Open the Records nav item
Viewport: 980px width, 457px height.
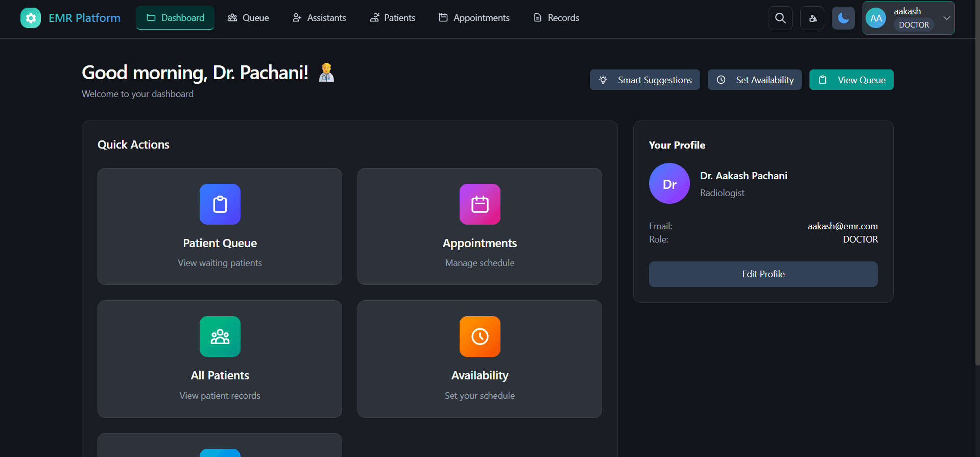556,18
